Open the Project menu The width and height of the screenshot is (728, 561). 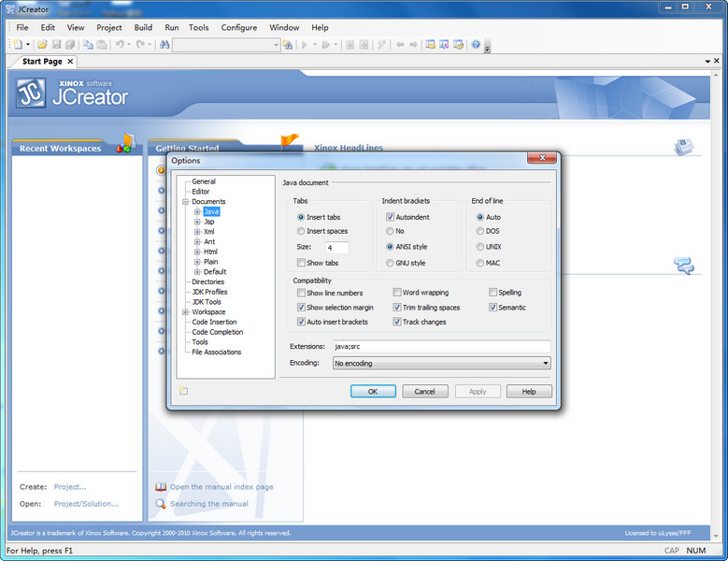[x=109, y=27]
